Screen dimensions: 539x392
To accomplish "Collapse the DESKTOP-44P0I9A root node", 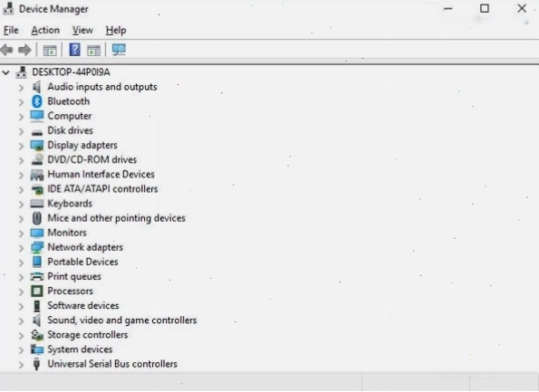I will [5, 72].
